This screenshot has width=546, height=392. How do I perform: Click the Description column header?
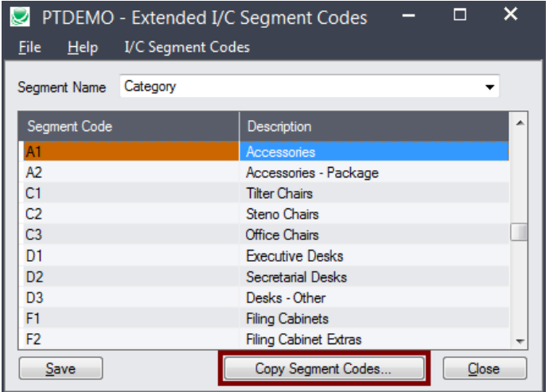(374, 126)
